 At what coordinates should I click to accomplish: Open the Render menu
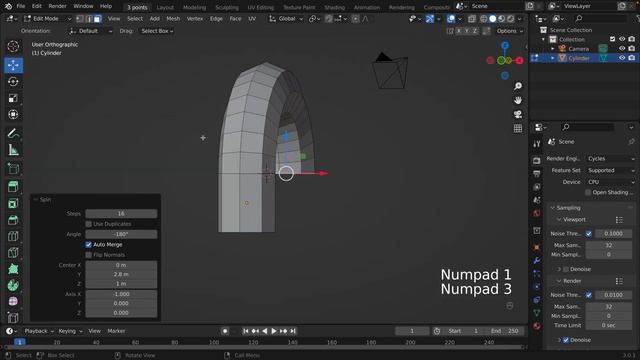[x=57, y=6]
